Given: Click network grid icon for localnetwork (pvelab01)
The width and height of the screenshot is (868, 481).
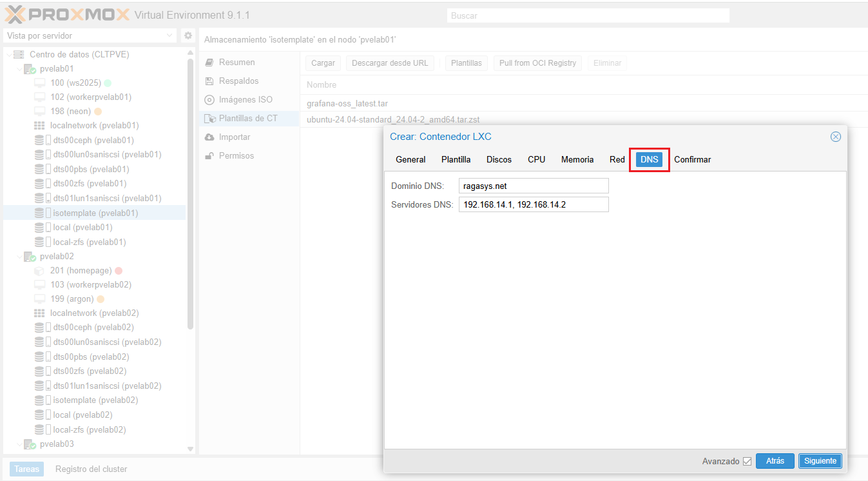Looking at the screenshot, I should coord(39,126).
